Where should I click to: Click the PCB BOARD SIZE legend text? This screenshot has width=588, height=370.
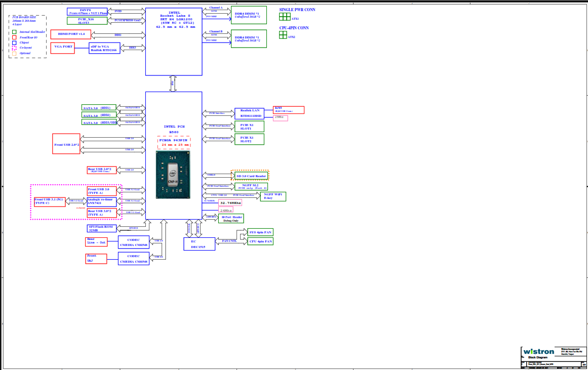click(24, 21)
